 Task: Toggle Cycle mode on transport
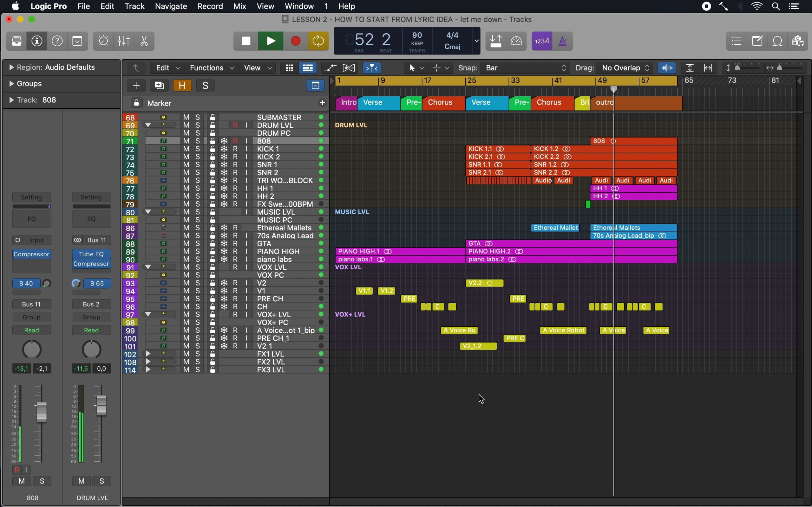point(318,41)
